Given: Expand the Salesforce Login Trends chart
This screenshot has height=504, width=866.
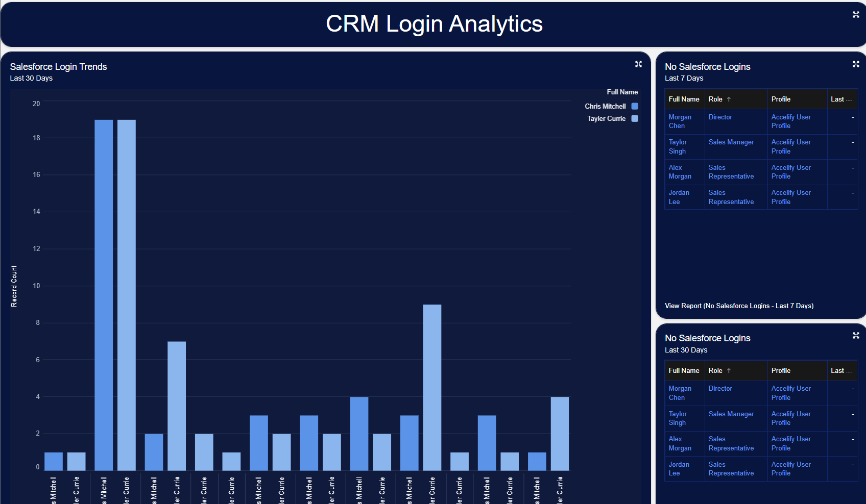Looking at the screenshot, I should click(638, 64).
